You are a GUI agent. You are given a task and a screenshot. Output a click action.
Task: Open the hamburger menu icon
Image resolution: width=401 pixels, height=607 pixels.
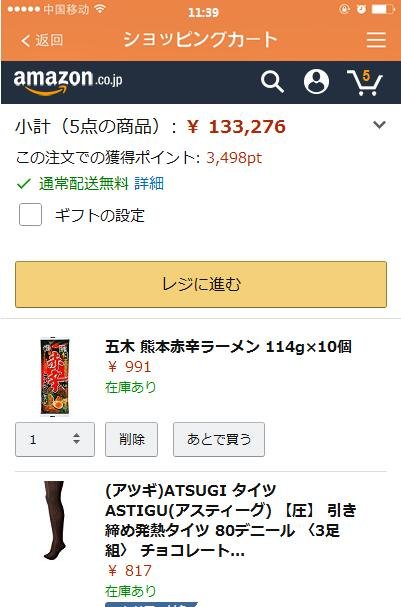point(376,39)
